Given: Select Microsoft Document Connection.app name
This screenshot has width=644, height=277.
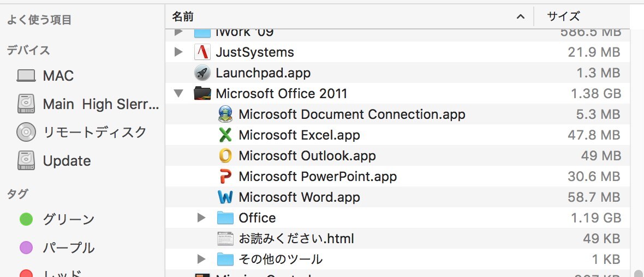Looking at the screenshot, I should coord(352,114).
